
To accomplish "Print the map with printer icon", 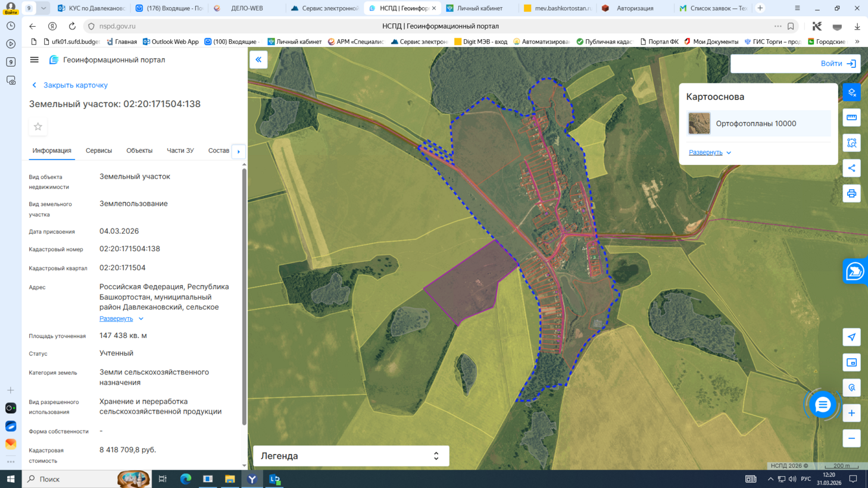I will [852, 194].
